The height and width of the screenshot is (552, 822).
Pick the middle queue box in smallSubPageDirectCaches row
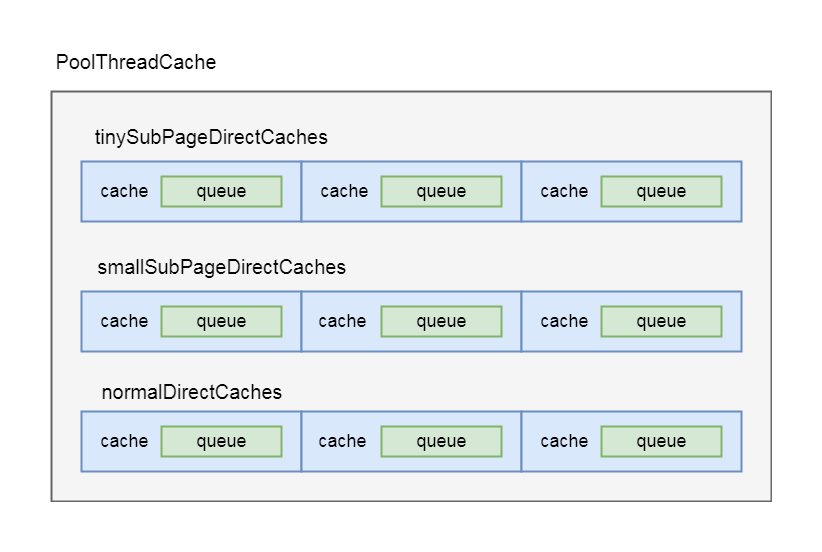[441, 321]
